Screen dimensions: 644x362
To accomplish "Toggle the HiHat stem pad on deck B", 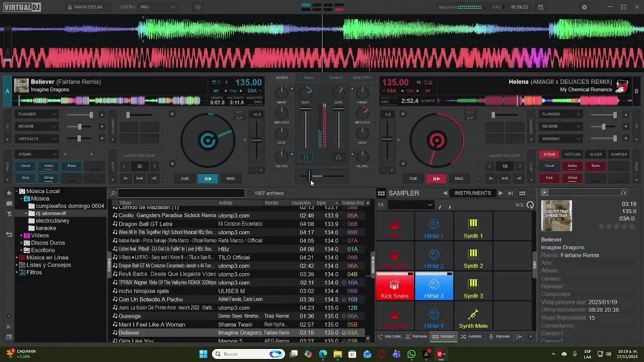I will click(x=573, y=177).
